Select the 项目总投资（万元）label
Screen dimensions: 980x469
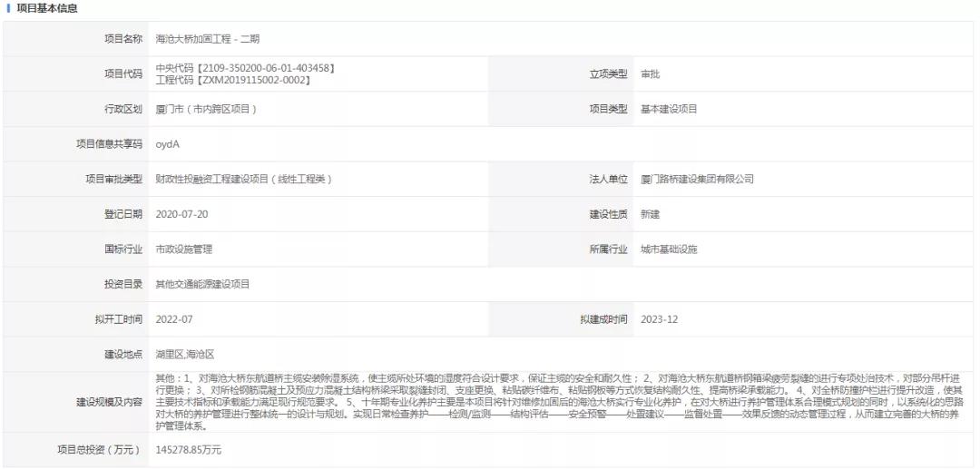click(100, 449)
